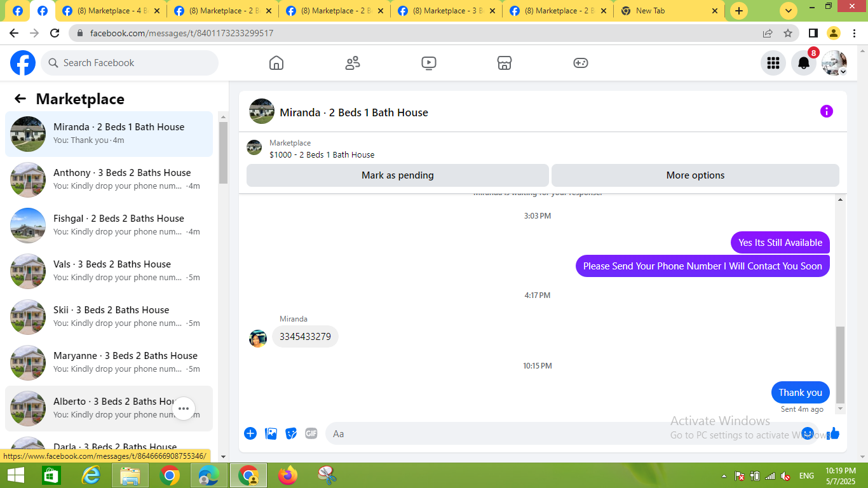Image resolution: width=868 pixels, height=488 pixels.
Task: Open the Watch video icon
Action: [429, 63]
